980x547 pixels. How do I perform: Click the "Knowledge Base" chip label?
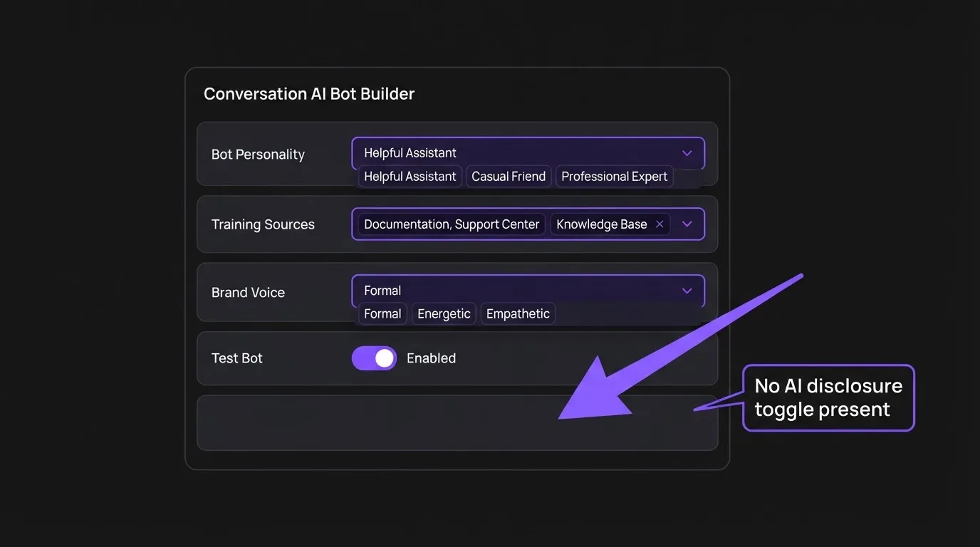coord(602,224)
